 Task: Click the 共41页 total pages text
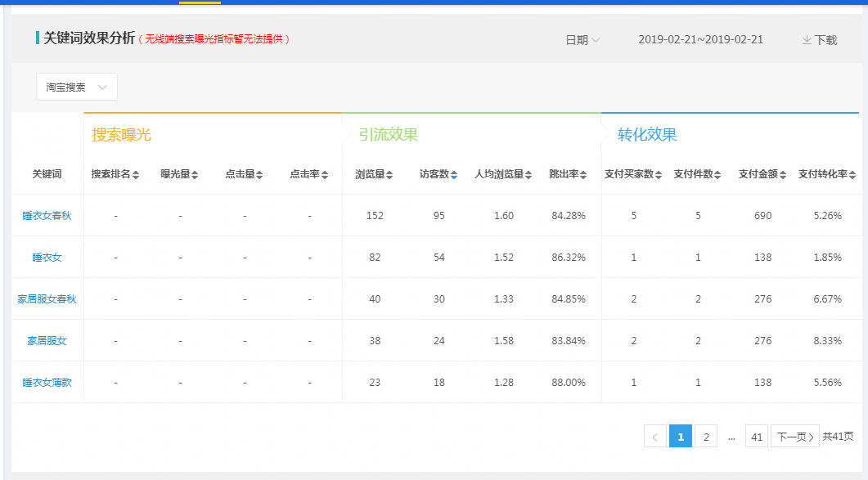pos(838,437)
